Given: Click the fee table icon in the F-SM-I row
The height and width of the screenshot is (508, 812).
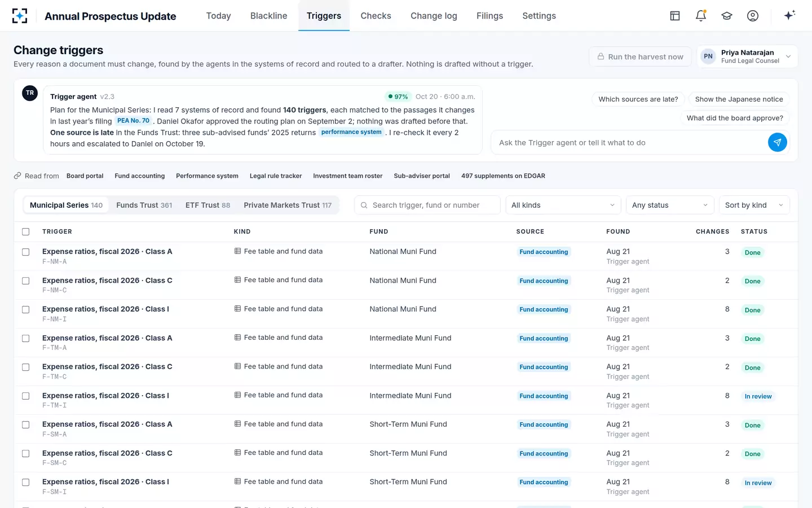Looking at the screenshot, I should (x=238, y=481).
